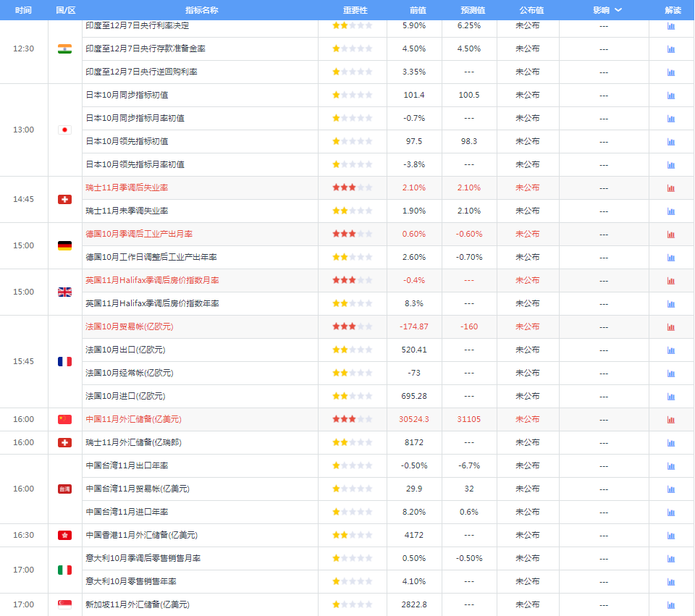Click previous value 30524.3
The height and width of the screenshot is (616, 695).
pos(414,419)
